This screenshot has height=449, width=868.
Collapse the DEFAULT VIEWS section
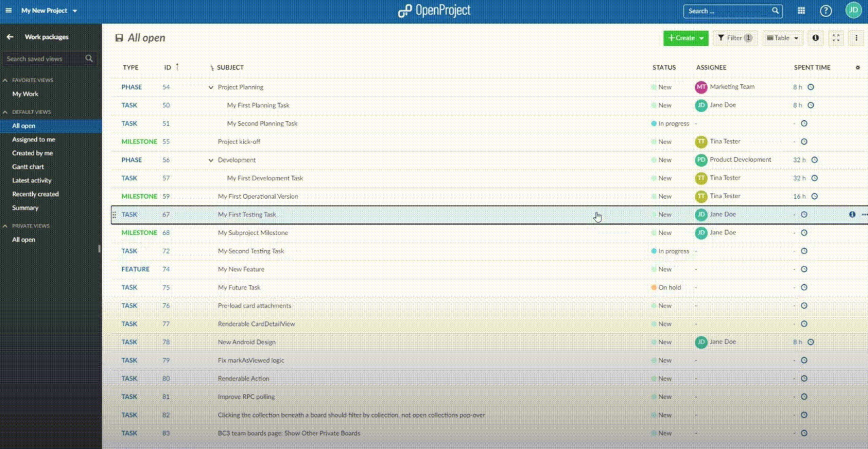tap(5, 112)
